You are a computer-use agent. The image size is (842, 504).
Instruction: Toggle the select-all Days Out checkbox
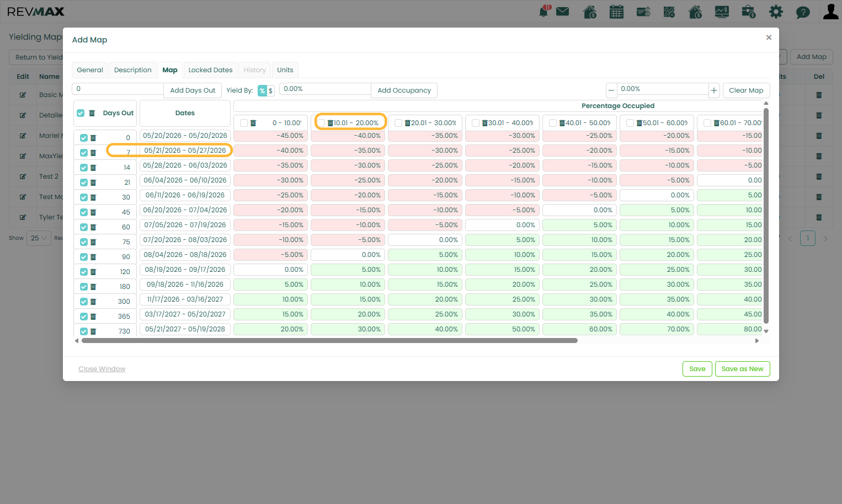(x=81, y=113)
